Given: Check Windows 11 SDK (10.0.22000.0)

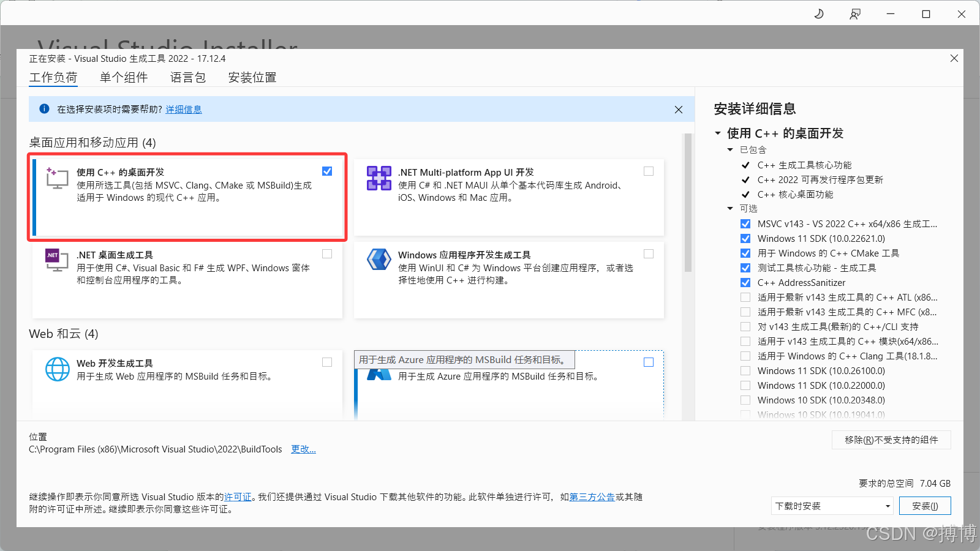Looking at the screenshot, I should coord(745,386).
